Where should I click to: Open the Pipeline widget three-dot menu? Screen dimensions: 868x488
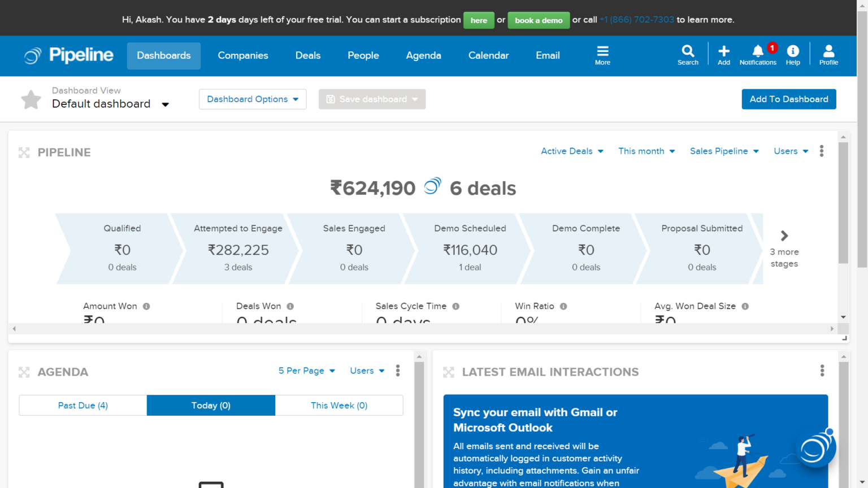click(x=822, y=151)
